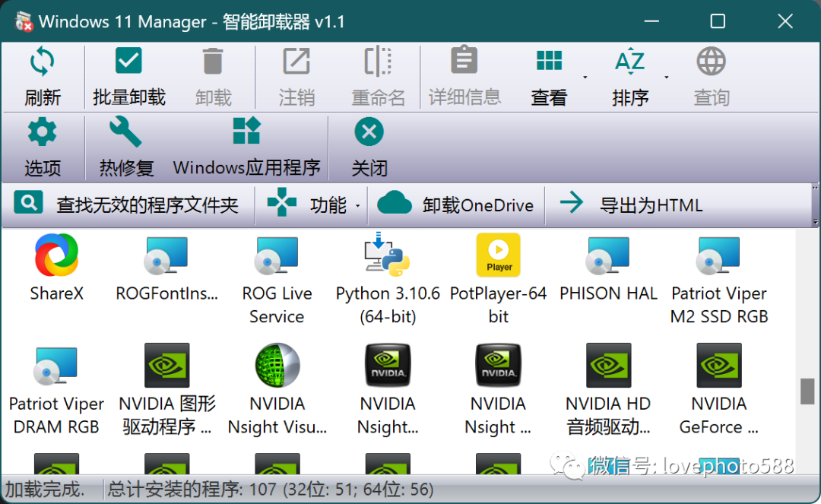Click the 热修复 wrench icon

coord(125,132)
